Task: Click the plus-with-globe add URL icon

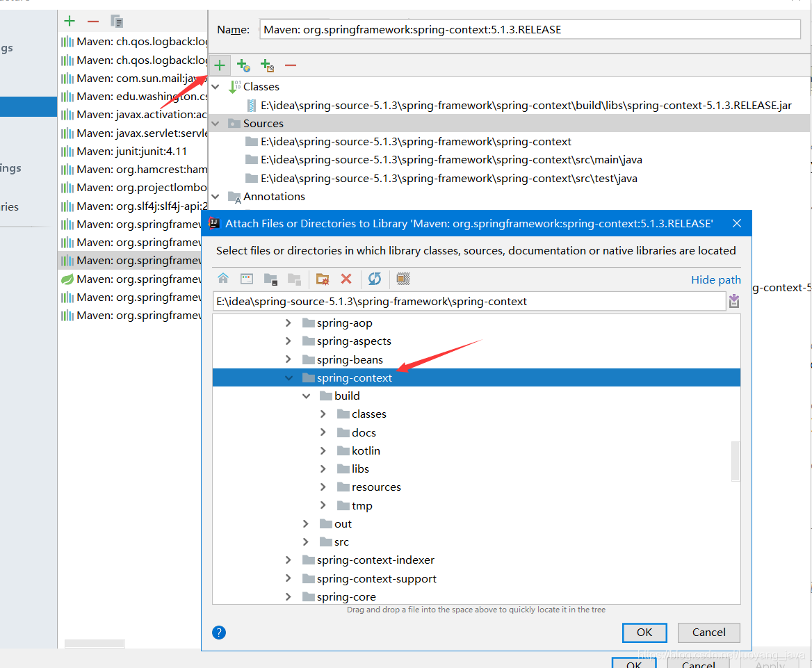Action: 243,65
